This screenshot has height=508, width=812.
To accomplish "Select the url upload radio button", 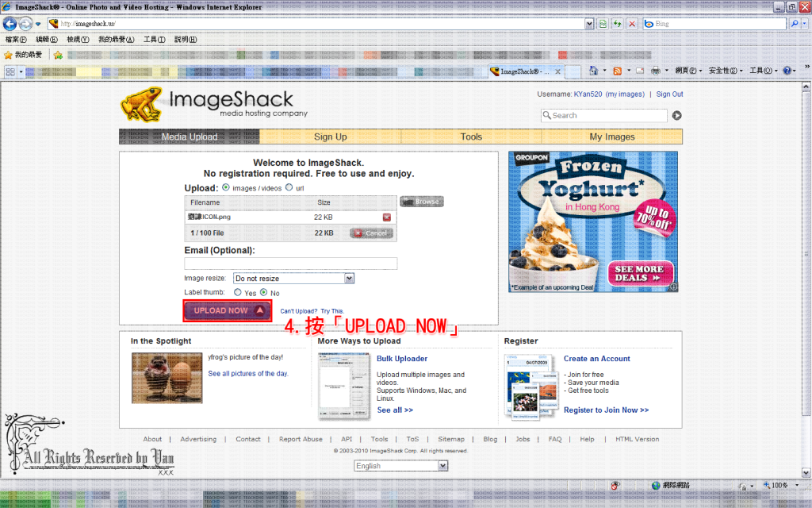I will 289,187.
